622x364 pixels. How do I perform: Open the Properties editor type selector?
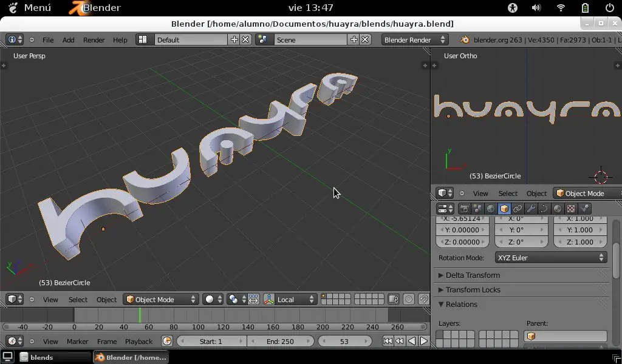coord(445,208)
